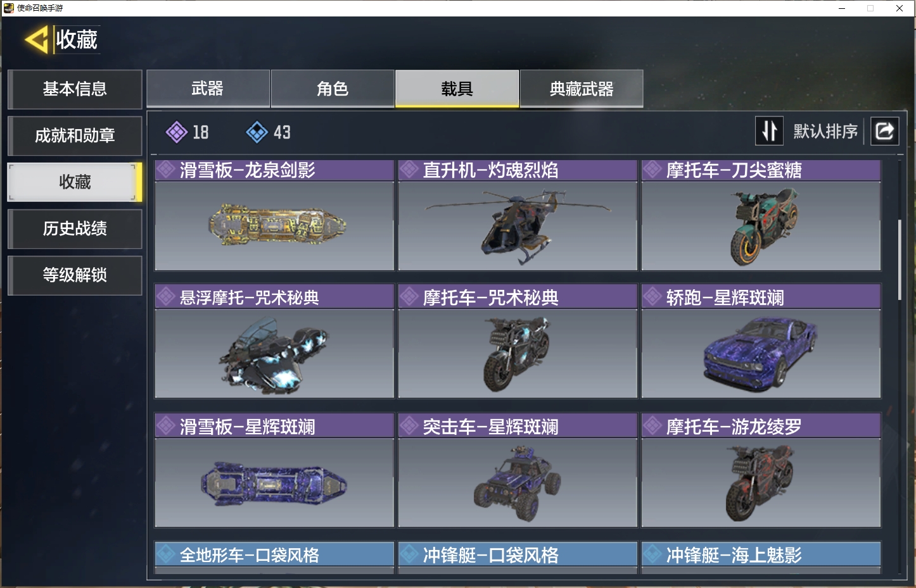Click the blue rare rarity diamond icon
The height and width of the screenshot is (588, 916).
pyautogui.click(x=257, y=132)
